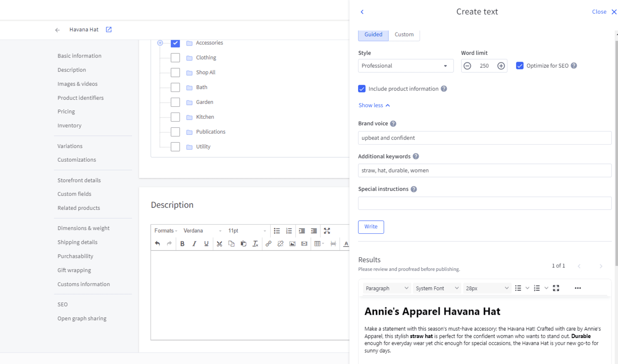Image resolution: width=618 pixels, height=364 pixels.
Task: Collapse options with Show less
Action: (x=374, y=105)
